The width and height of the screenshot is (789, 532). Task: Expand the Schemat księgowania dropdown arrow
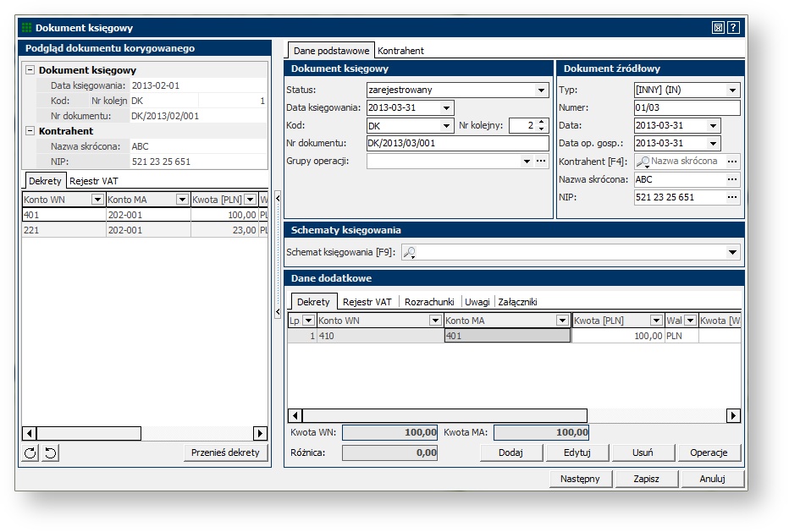732,252
